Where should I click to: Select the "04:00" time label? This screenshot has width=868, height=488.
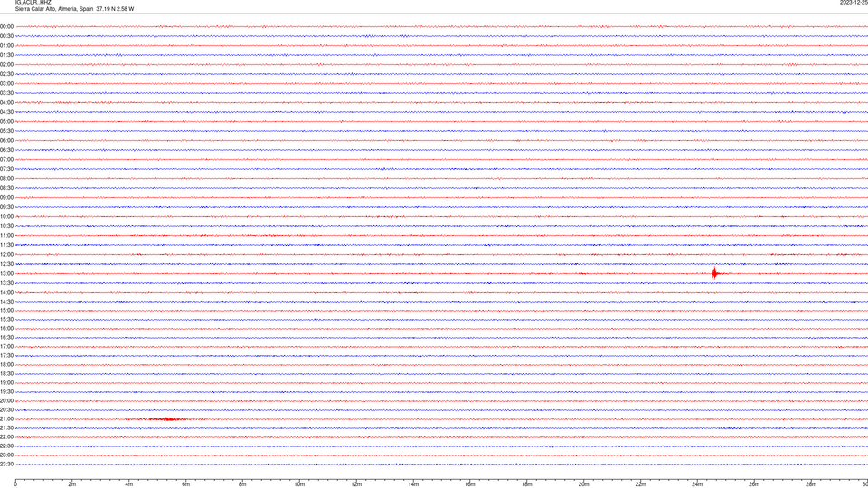click(x=6, y=102)
